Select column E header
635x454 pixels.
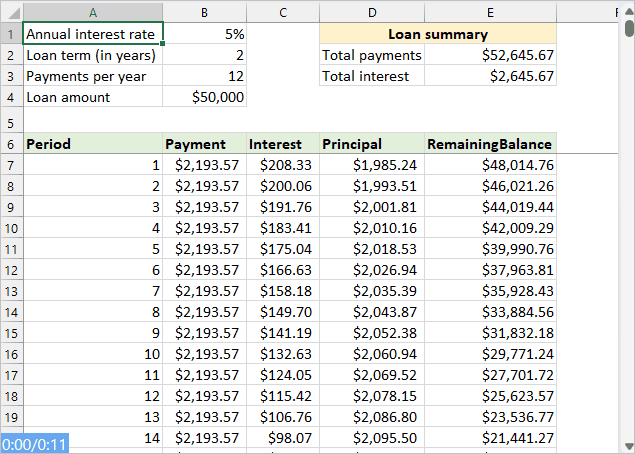click(490, 12)
